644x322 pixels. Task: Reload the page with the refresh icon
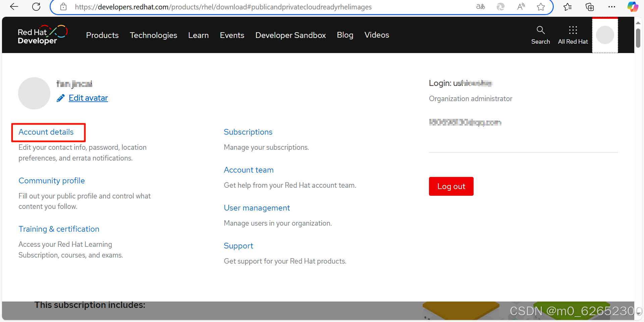point(36,7)
